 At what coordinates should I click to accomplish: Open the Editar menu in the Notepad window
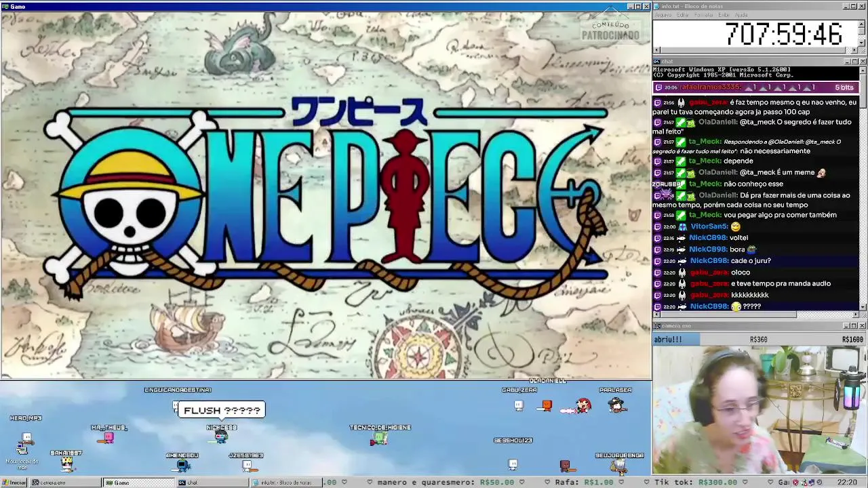pyautogui.click(x=682, y=15)
